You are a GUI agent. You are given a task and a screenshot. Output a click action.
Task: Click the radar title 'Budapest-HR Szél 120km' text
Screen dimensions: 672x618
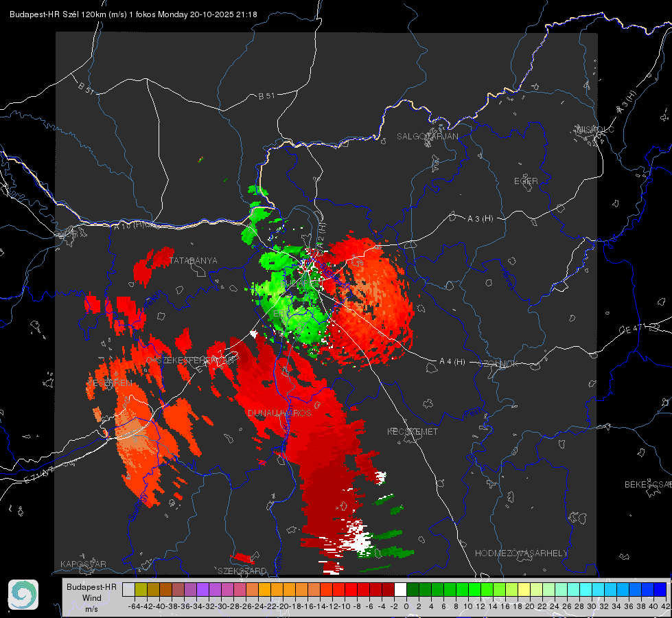click(58, 14)
